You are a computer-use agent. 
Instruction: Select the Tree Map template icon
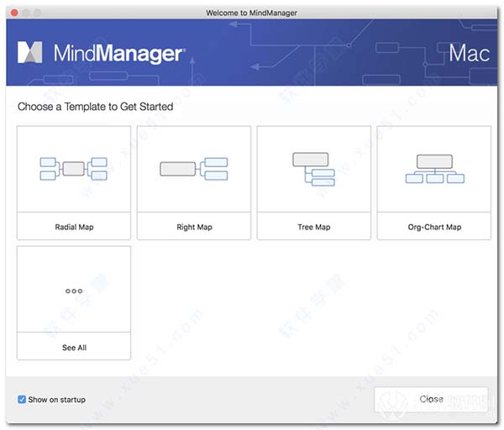click(x=313, y=169)
